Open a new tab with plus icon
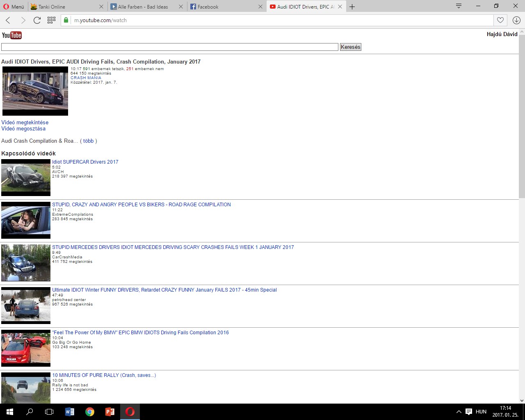Screen dimensions: 525x420 click(x=352, y=7)
